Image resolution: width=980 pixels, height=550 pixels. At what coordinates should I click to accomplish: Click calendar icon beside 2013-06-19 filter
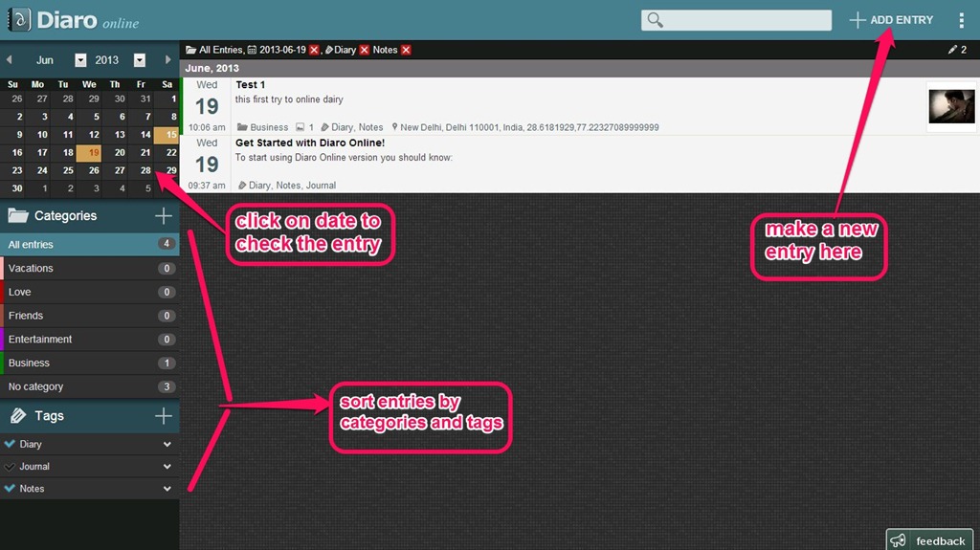point(252,50)
